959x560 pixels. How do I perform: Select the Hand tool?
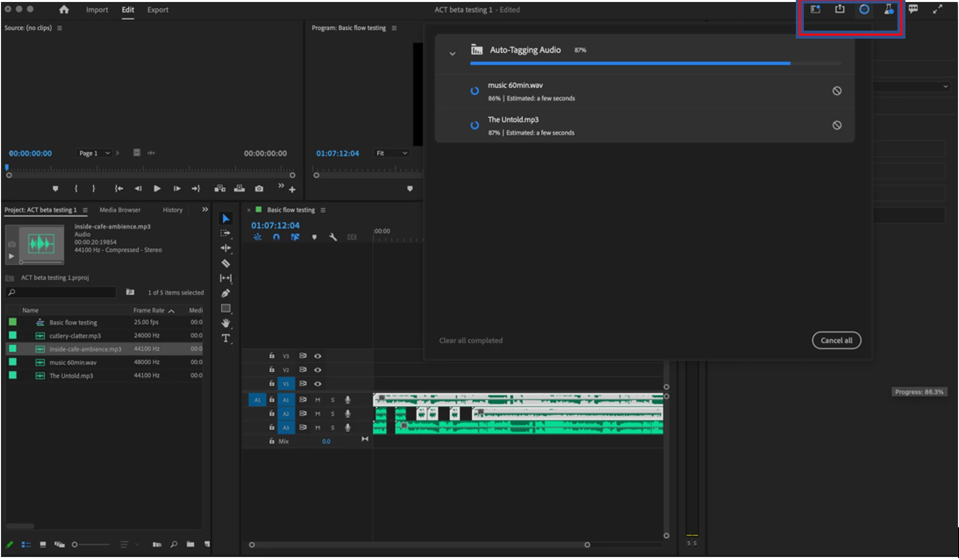pyautogui.click(x=226, y=323)
